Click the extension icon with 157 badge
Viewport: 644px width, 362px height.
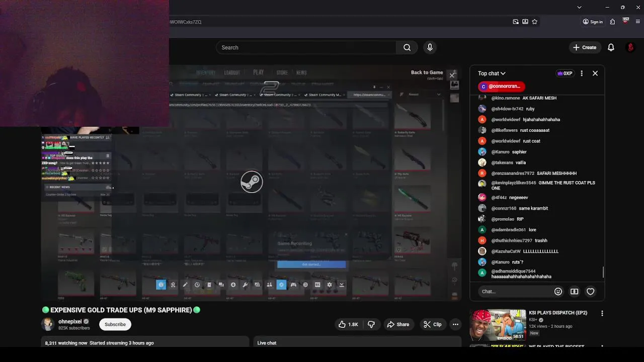point(625,22)
